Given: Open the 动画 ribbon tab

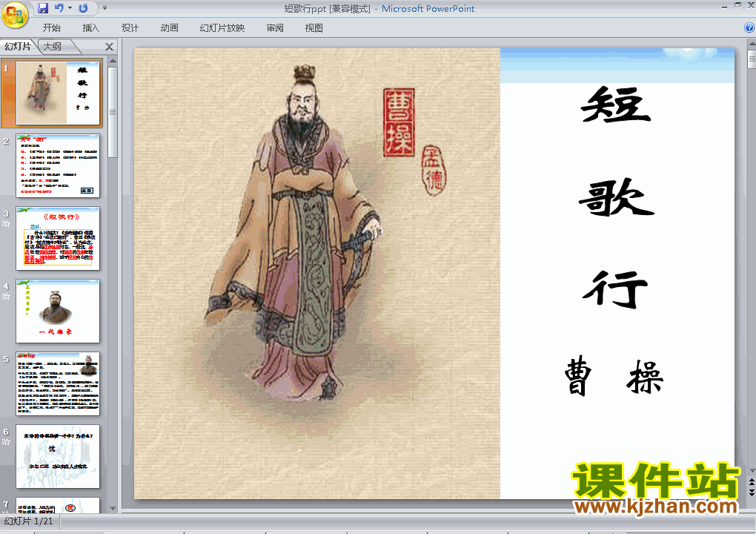Looking at the screenshot, I should 169,28.
